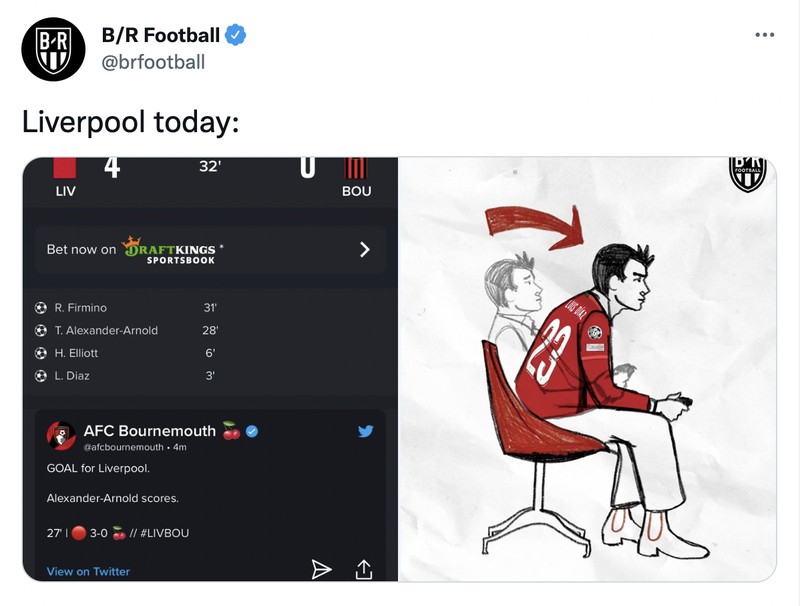
Task: Select the Twitter bird icon on embedded tweet
Action: [x=366, y=431]
